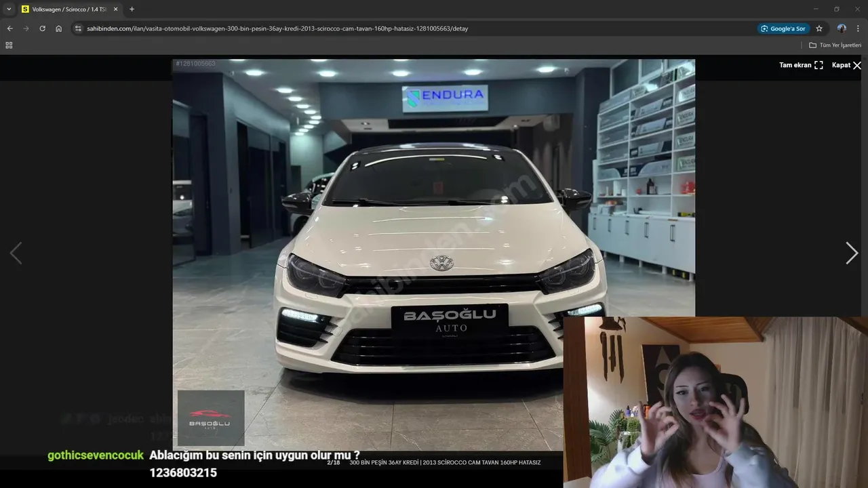Show the next listing photo
The height and width of the screenshot is (488, 868).
click(x=852, y=253)
